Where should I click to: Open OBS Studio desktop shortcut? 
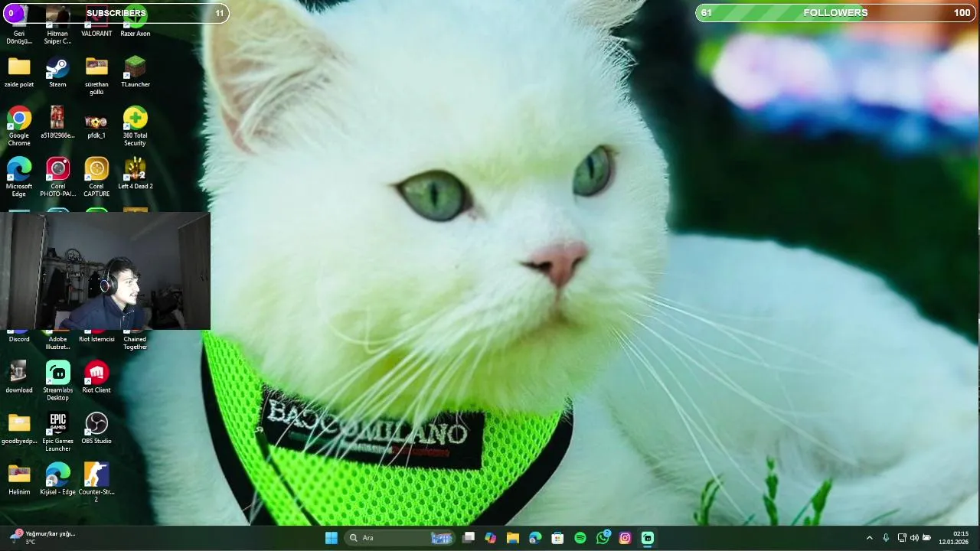point(96,429)
